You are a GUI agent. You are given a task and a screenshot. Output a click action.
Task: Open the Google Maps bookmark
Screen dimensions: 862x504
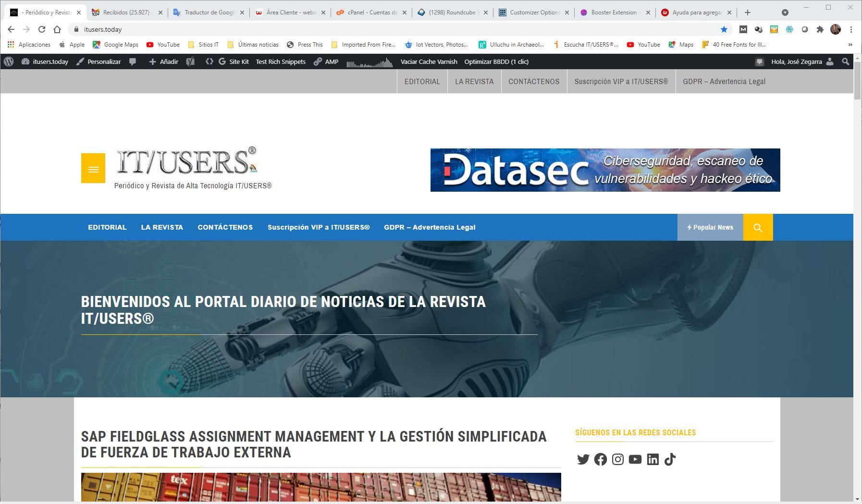coord(116,45)
